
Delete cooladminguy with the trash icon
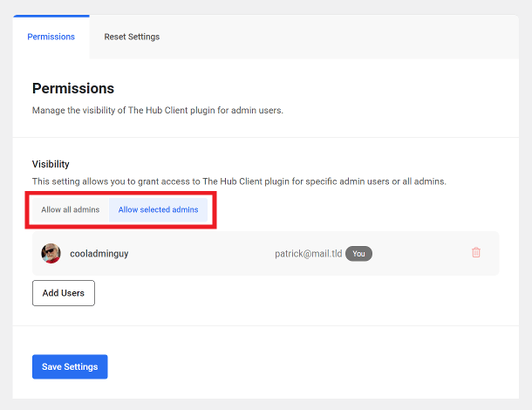pyautogui.click(x=475, y=253)
